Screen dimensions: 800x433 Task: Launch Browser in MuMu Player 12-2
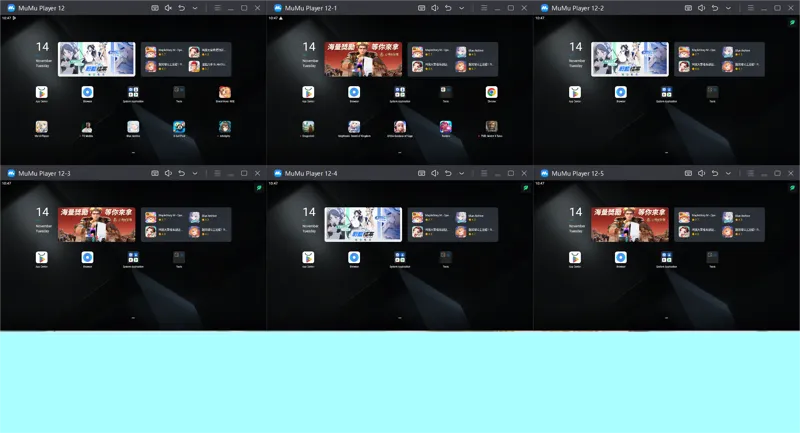[621, 92]
